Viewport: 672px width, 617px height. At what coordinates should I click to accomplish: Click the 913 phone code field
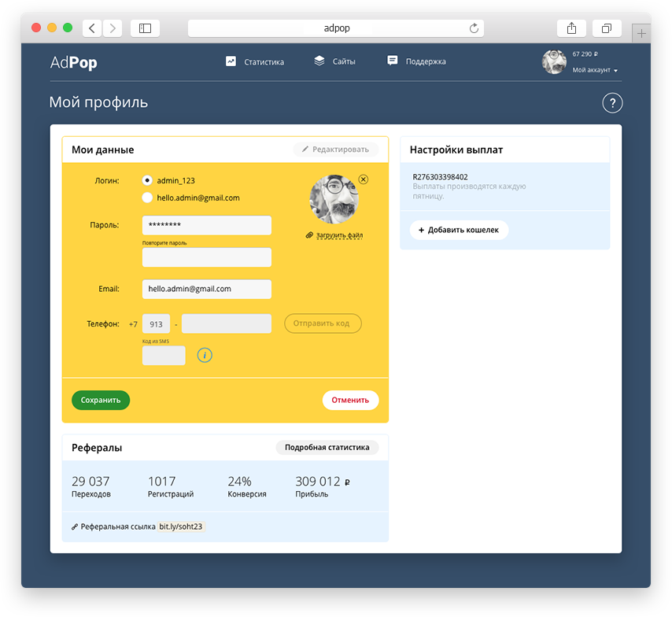tap(156, 323)
